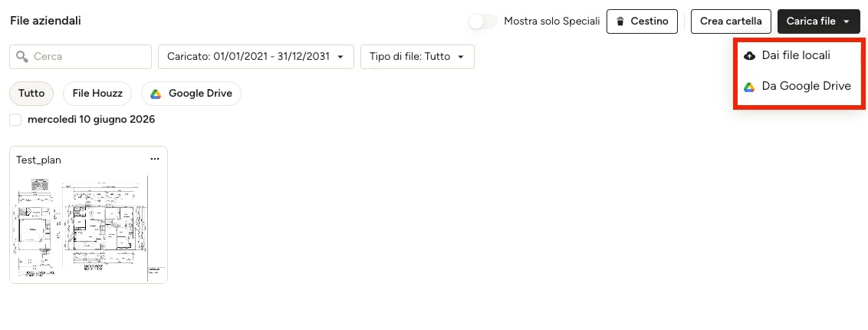This screenshot has height=330, width=868.
Task: Open the three-dot menu on Test_plan card
Action: pos(155,159)
